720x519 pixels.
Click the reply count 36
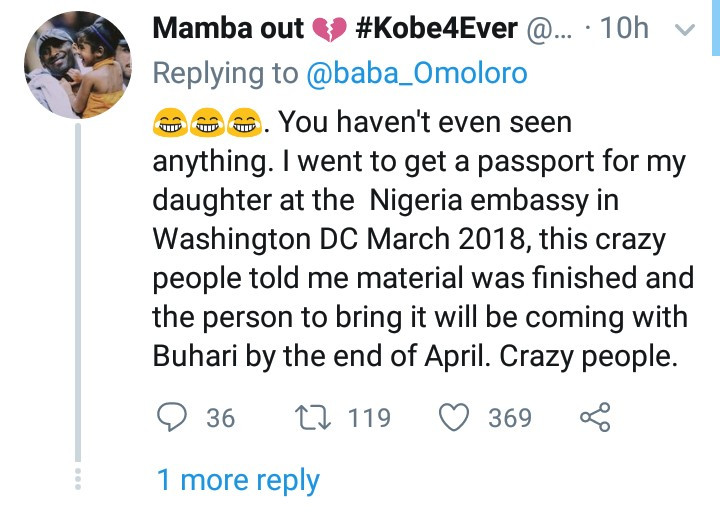click(221, 418)
